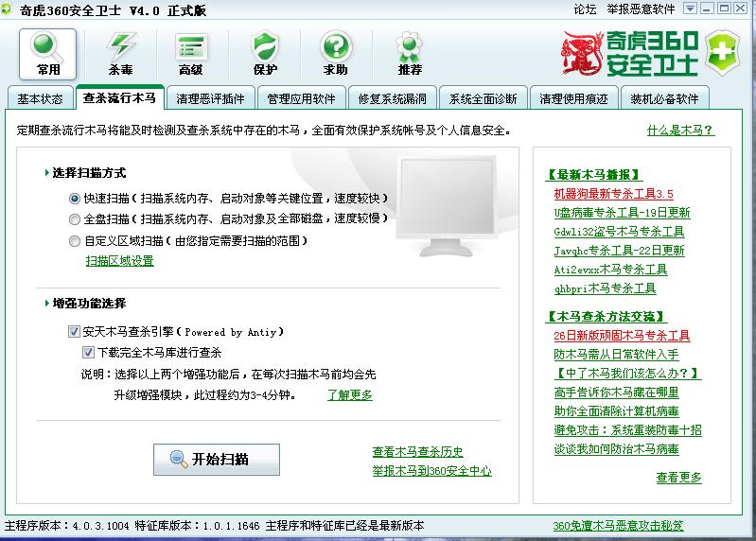Click 举报木马到360安全中心 report link
756x541 pixels.
[431, 471]
